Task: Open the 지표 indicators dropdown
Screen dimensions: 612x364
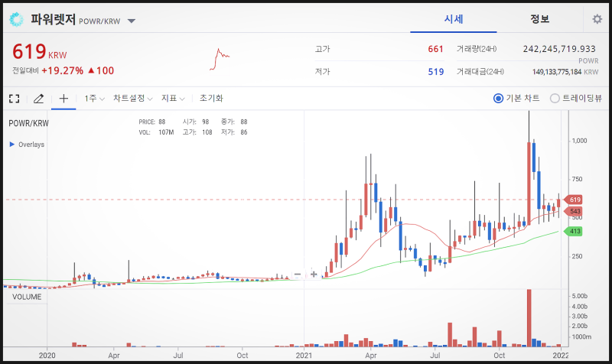Action: click(x=173, y=99)
